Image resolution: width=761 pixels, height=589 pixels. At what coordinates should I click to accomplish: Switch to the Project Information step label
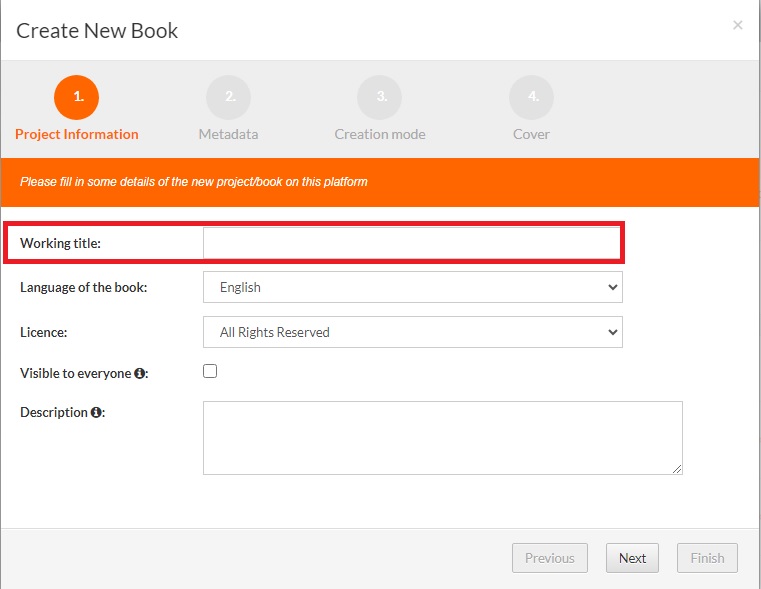[x=77, y=134]
